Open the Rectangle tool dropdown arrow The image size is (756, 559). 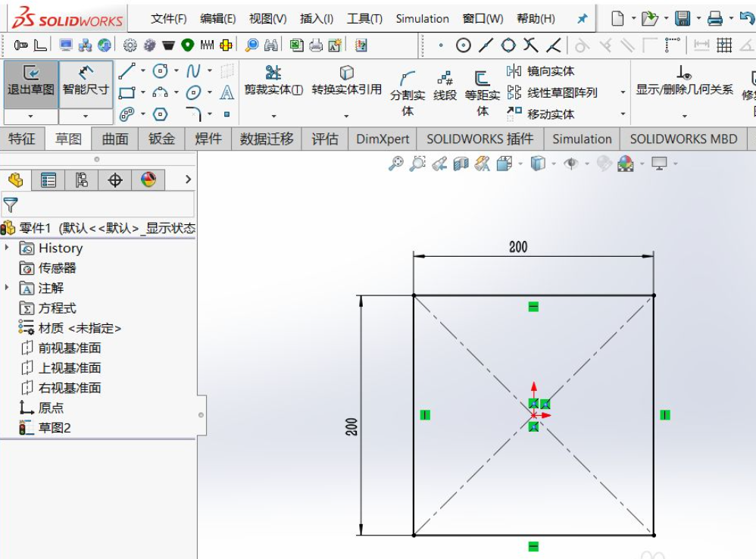click(x=143, y=92)
